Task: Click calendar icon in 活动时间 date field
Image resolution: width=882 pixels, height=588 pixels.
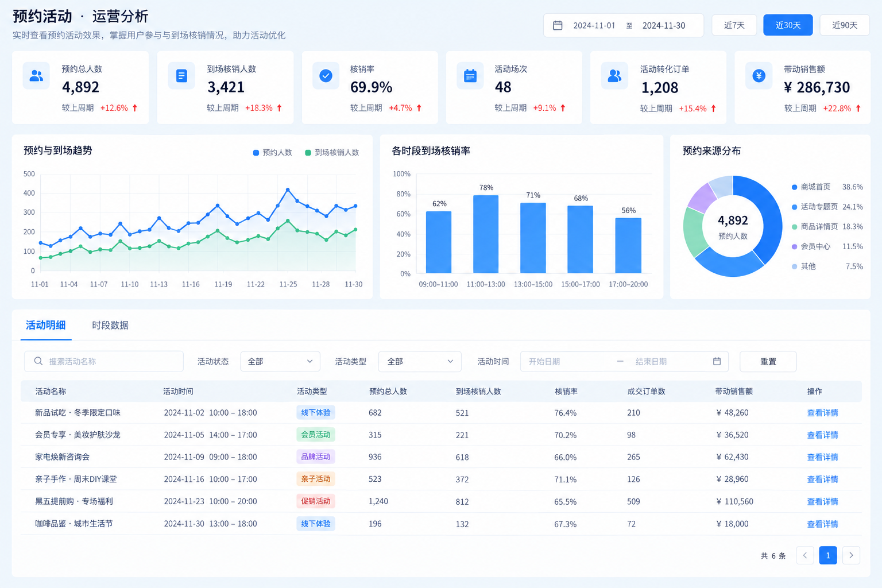Action: tap(717, 361)
